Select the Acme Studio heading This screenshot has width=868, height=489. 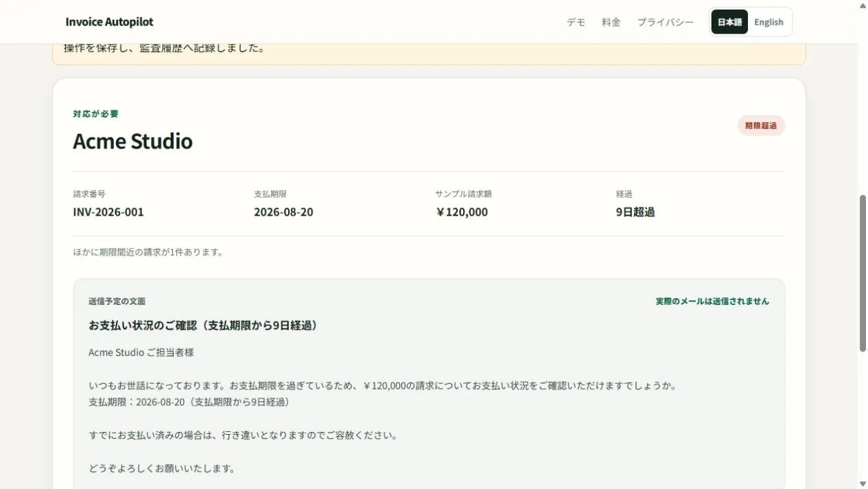(132, 141)
